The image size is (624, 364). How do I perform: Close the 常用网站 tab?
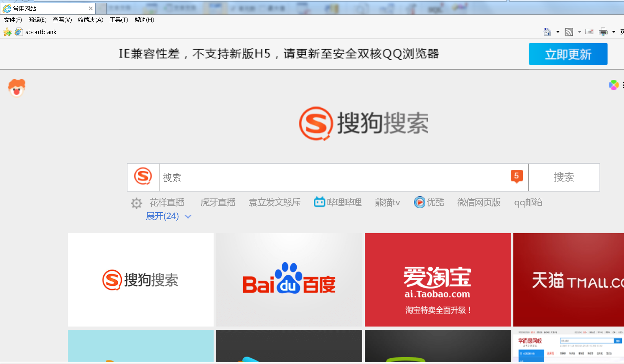click(91, 8)
